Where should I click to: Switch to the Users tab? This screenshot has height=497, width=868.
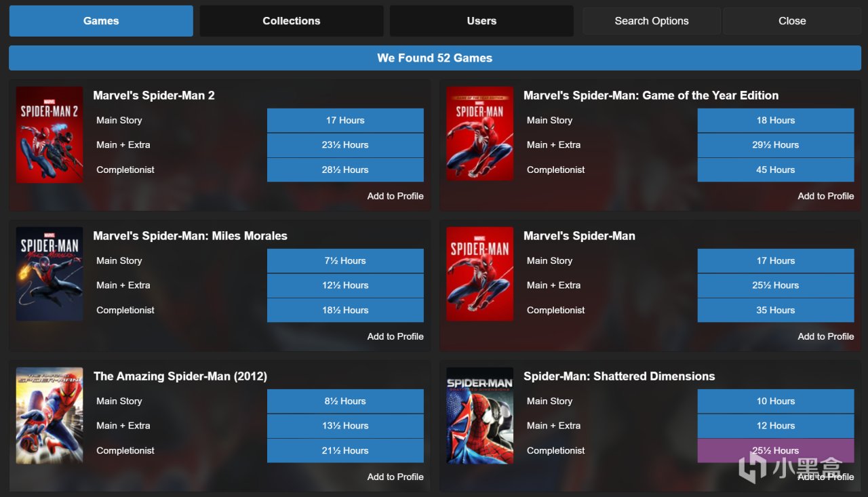481,21
